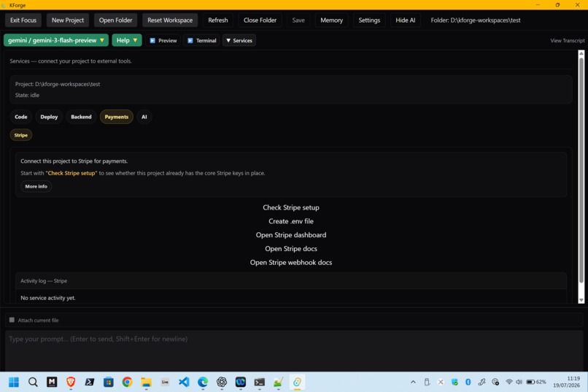Launch PowerShell from the taskbar
588x392 pixels.
pos(90,382)
